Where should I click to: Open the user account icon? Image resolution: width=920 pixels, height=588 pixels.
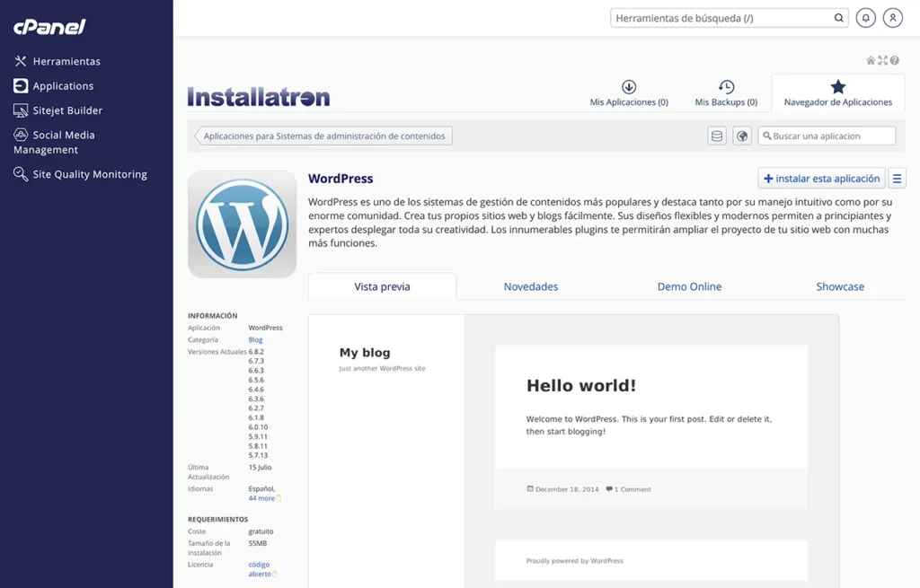click(x=890, y=17)
